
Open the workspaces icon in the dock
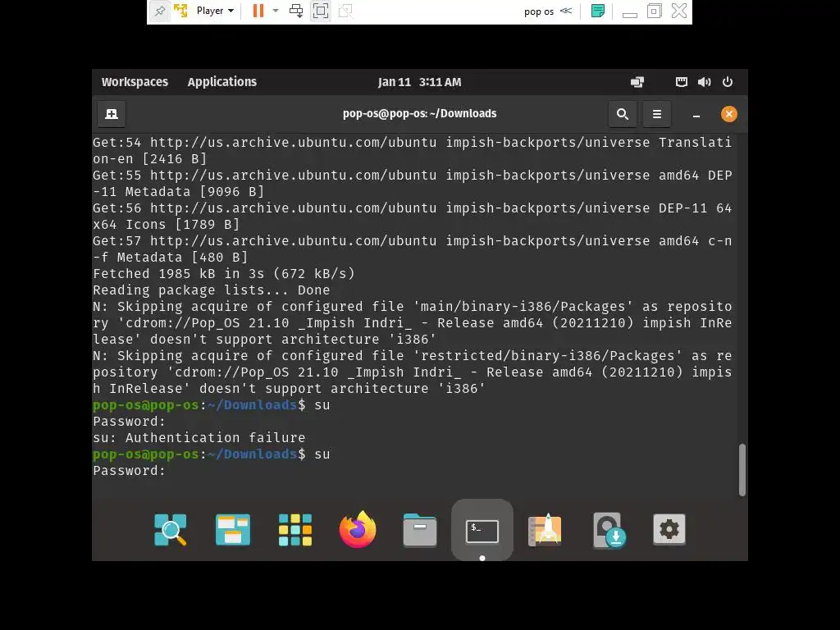point(232,530)
